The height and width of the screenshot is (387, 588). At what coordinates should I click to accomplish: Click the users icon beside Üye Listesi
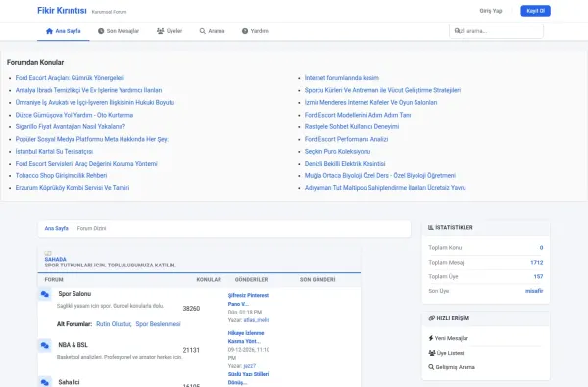click(431, 353)
